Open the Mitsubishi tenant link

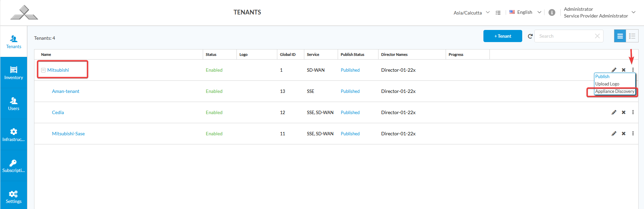pyautogui.click(x=58, y=70)
